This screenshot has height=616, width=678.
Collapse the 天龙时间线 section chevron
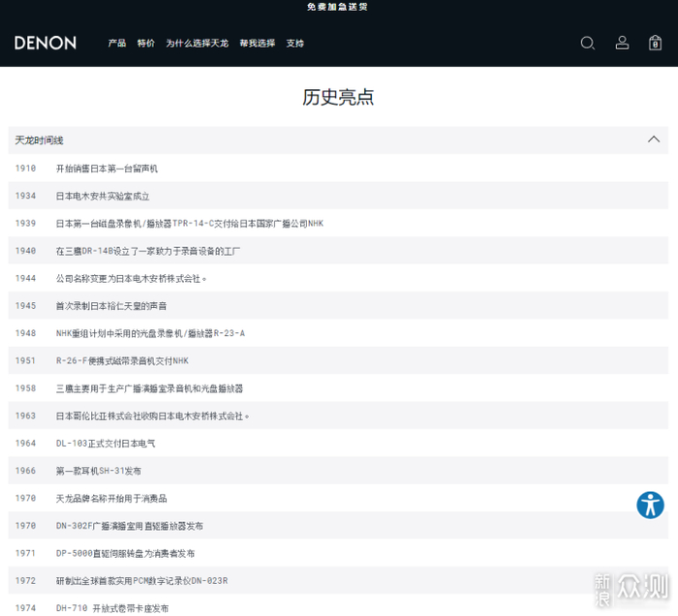click(x=654, y=139)
